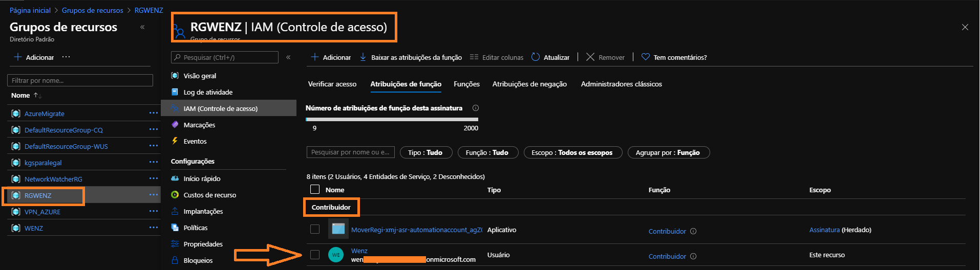This screenshot has width=980, height=270.
Task: Click the Bloqueios padlock icon
Action: pos(175,260)
